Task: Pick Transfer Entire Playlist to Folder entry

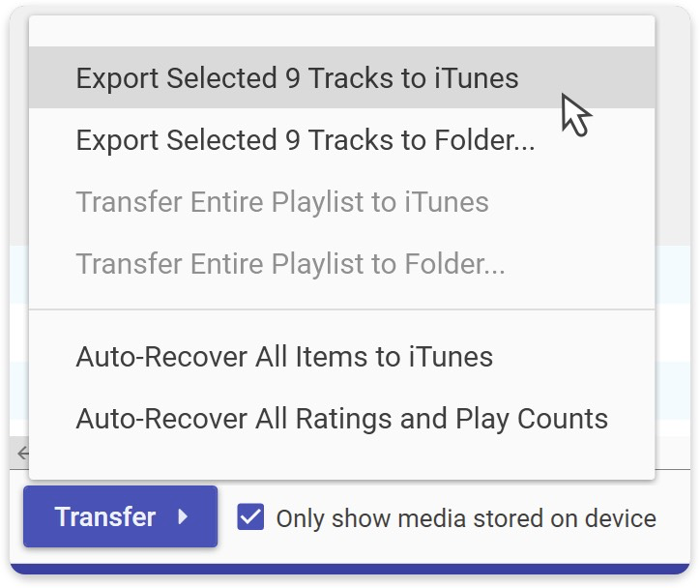Action: [290, 263]
